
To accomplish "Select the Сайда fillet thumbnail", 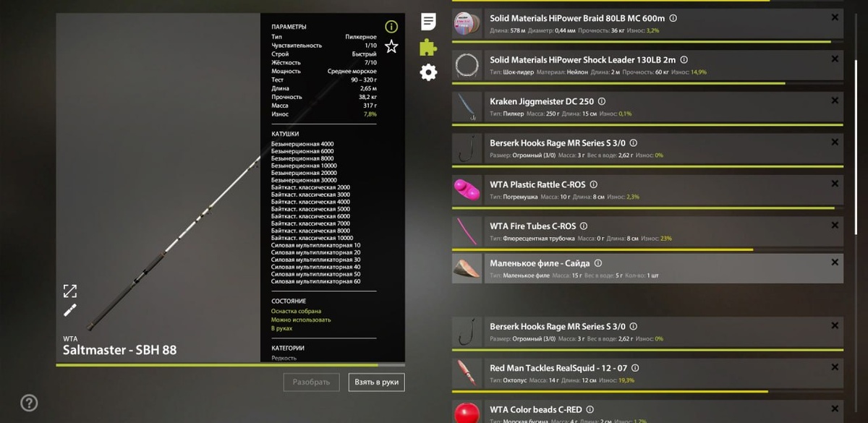I will (x=467, y=269).
